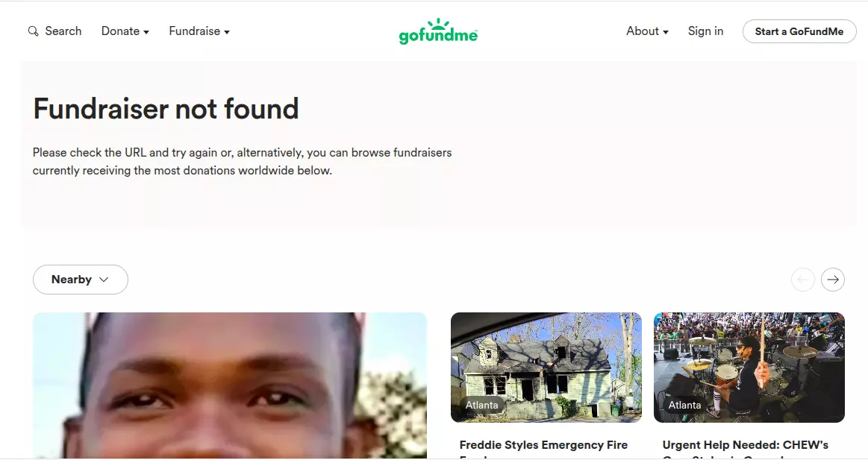The width and height of the screenshot is (868, 460).
Task: Click the large featured fundraiser photo
Action: pos(230,385)
